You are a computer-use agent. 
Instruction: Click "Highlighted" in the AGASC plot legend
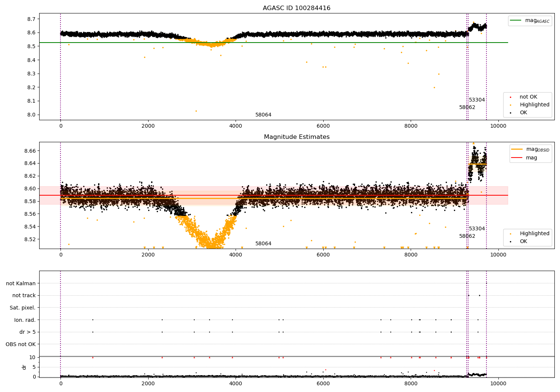coord(535,105)
